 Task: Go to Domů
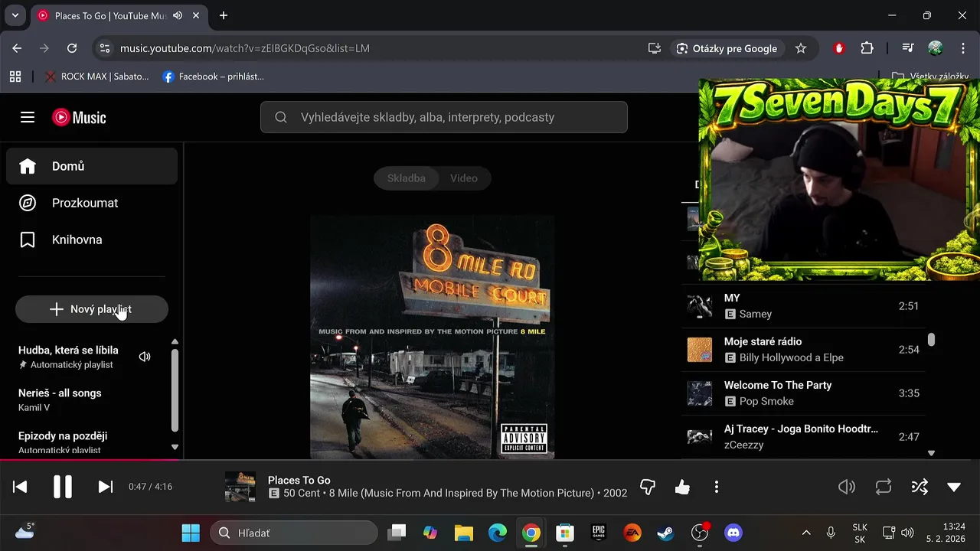(x=92, y=166)
